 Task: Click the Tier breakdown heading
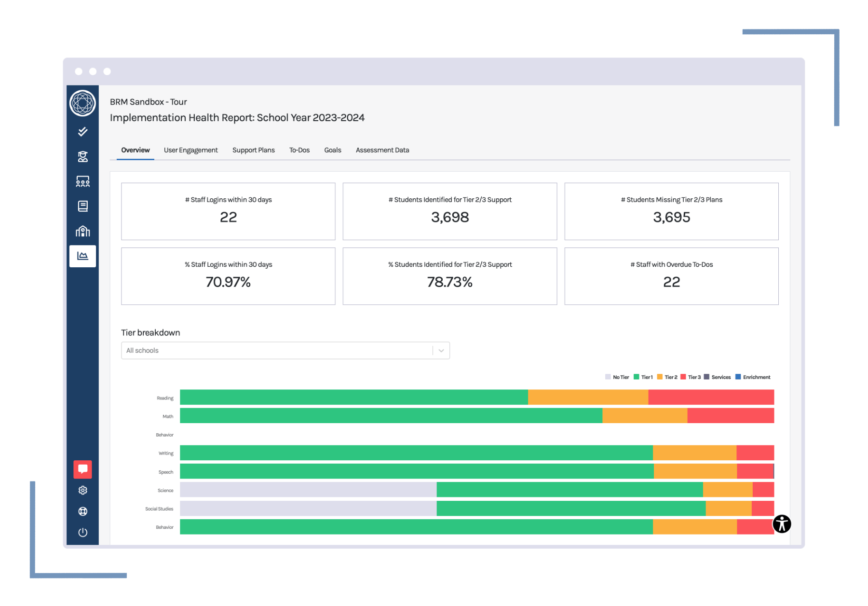click(x=150, y=332)
